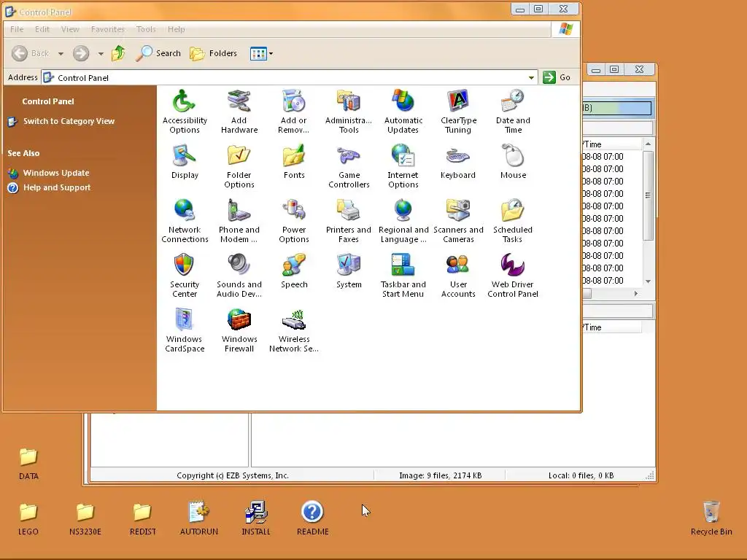This screenshot has height=560, width=747.
Task: Open Add or Remove Programs icon
Action: pyautogui.click(x=293, y=112)
